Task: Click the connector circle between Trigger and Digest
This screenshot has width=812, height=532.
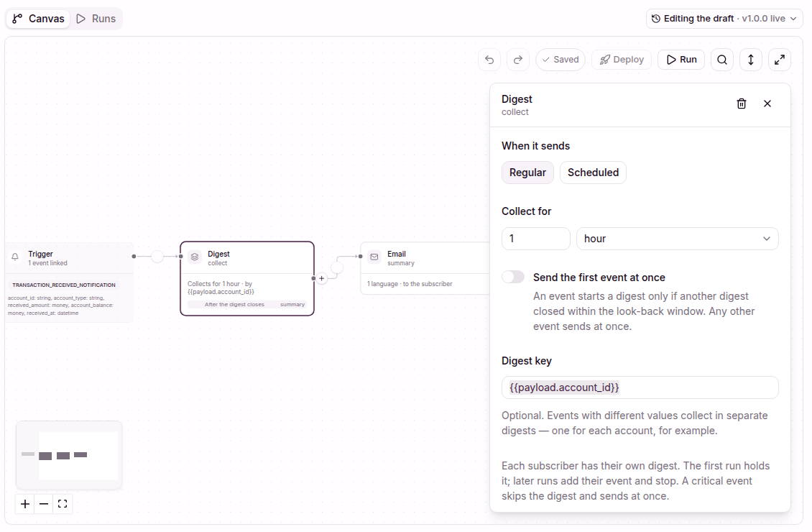Action: [x=157, y=256]
